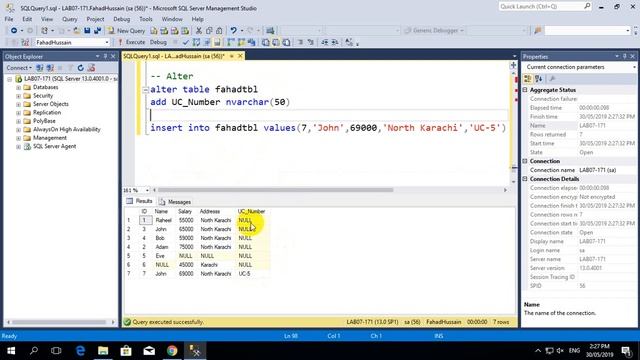Click the Debug button beside Execute
Screen dimensions: 640x360
[x=158, y=42]
